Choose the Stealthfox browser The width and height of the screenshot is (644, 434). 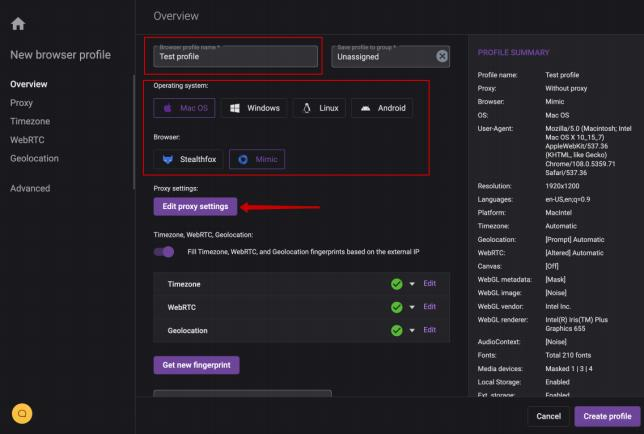(188, 159)
